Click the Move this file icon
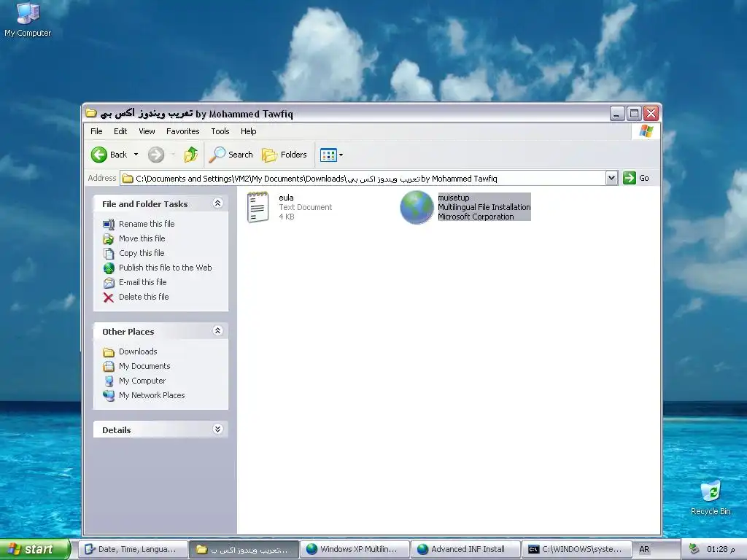Screen dimensions: 747x560 (x=109, y=238)
